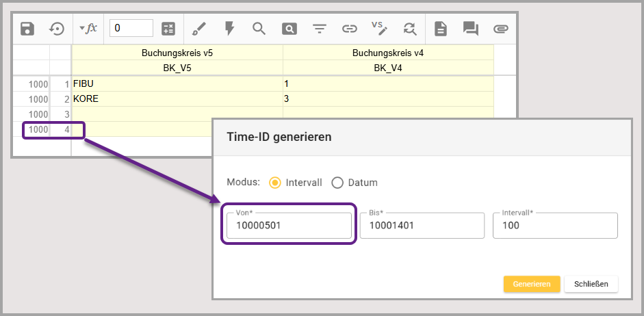Click the magnifier search icon

[259, 29]
